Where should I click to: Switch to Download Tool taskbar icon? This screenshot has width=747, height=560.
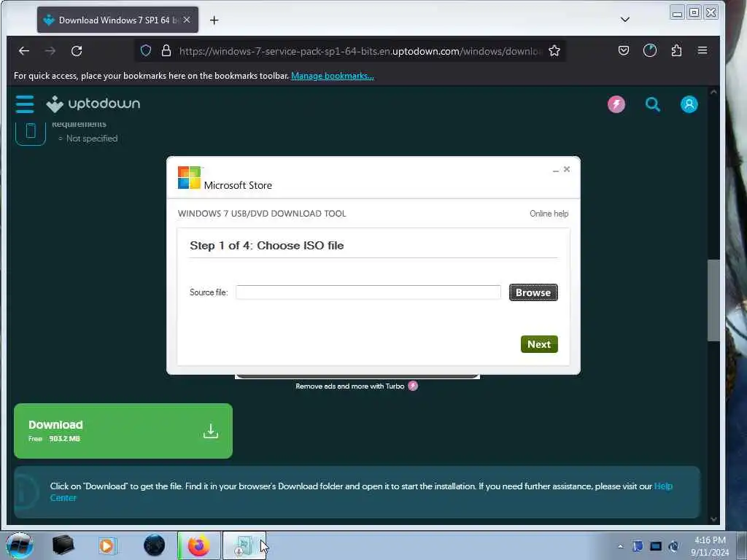pos(244,545)
